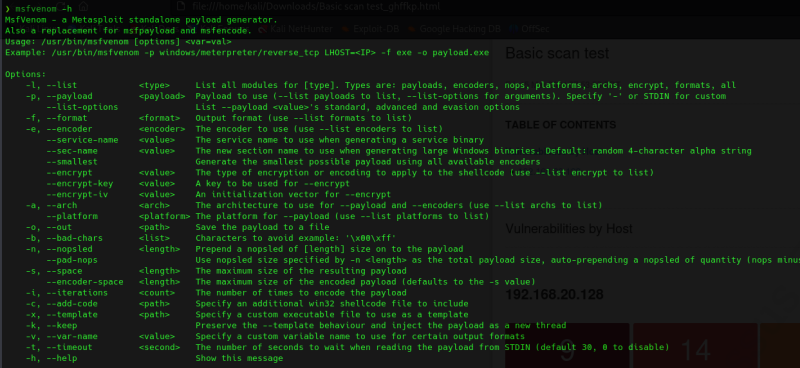
Task: Open the Google Hacking DB bookmark
Action: 455,29
